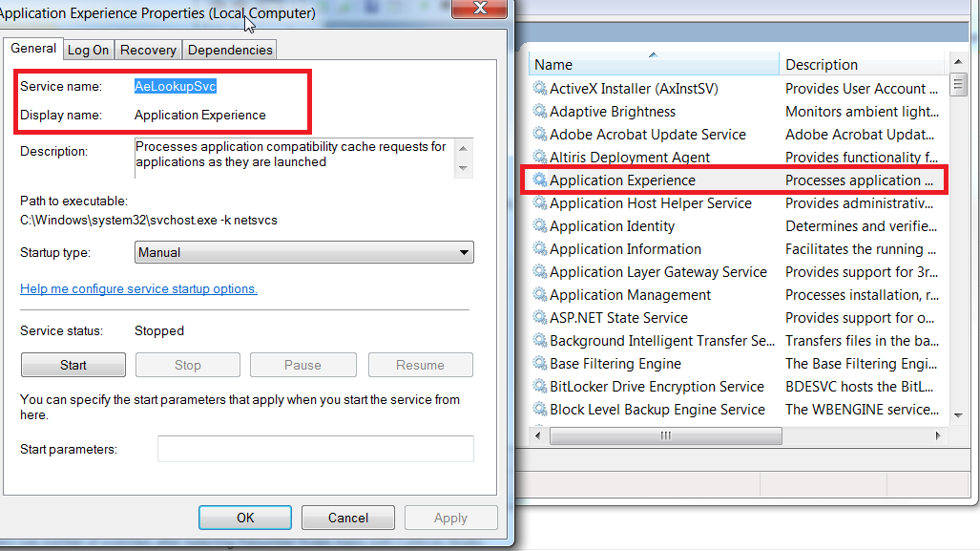
Task: Select the Application Identity service name
Action: (612, 225)
